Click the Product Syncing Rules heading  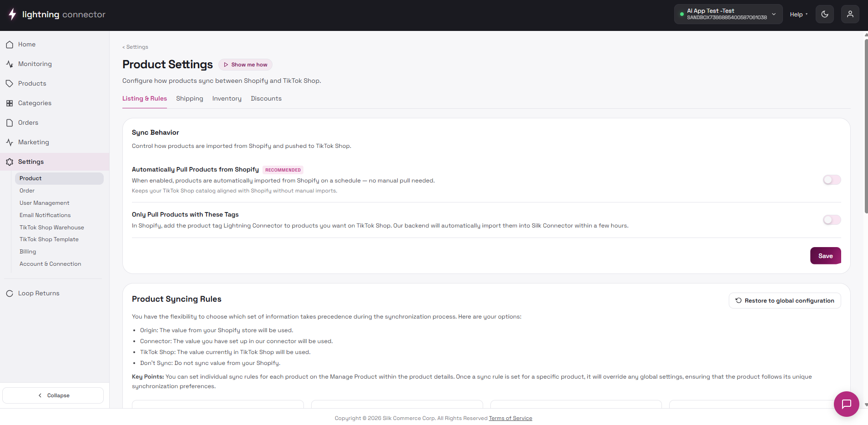(x=177, y=299)
